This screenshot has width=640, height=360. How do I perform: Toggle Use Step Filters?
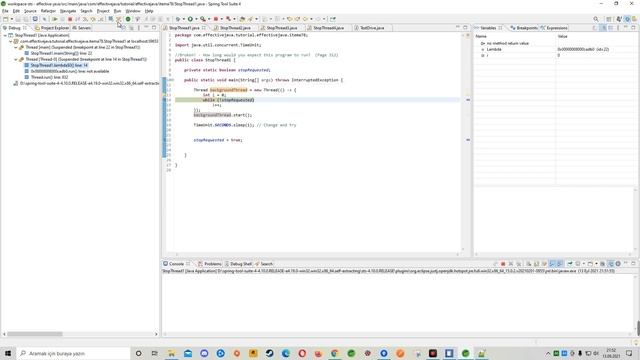tap(118, 19)
